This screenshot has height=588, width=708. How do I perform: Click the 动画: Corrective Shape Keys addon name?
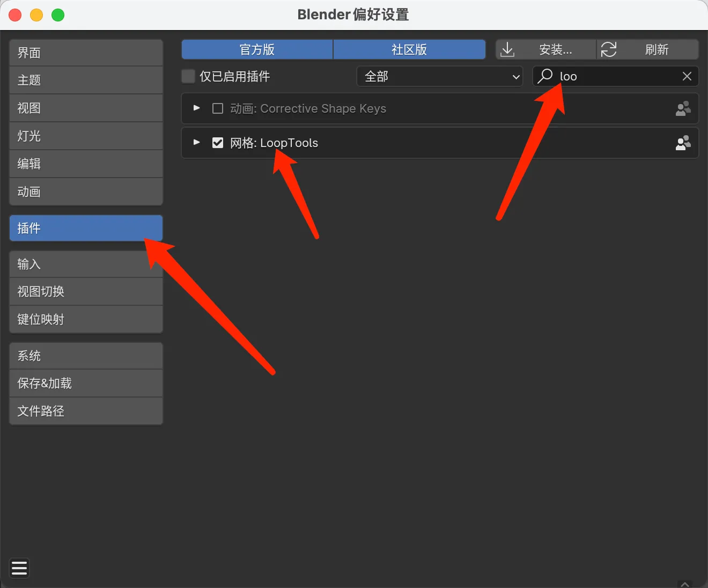[308, 108]
